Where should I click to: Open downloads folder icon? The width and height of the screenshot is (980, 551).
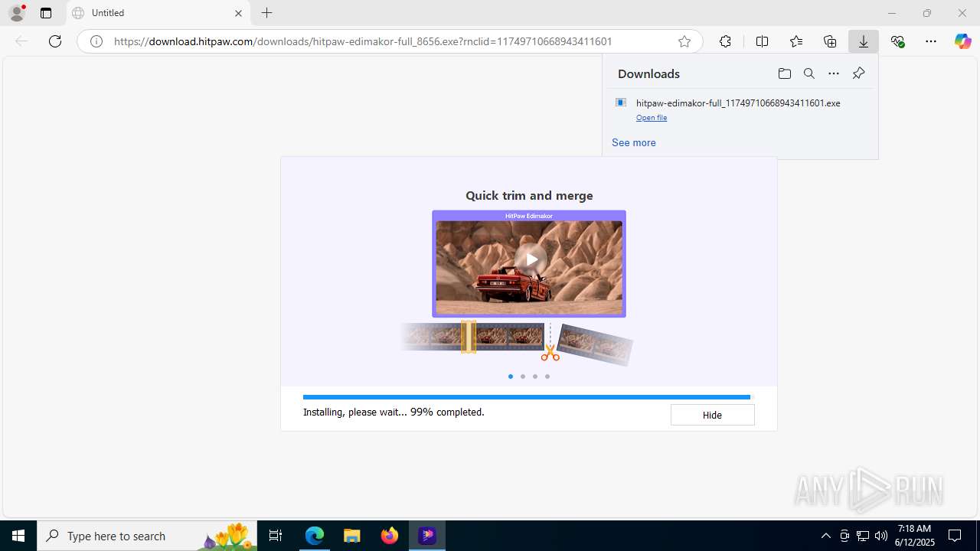pyautogui.click(x=784, y=73)
